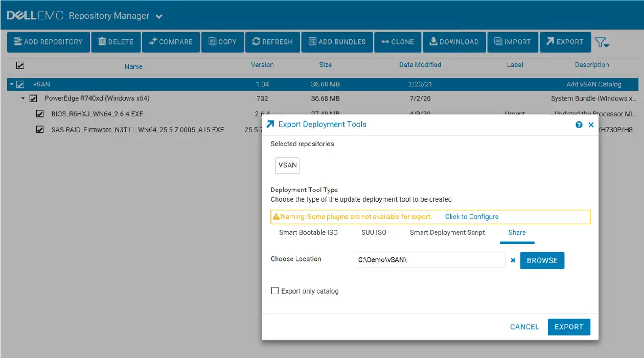
Task: Click the Export Deployment Tools arrow icon
Action: coord(271,124)
